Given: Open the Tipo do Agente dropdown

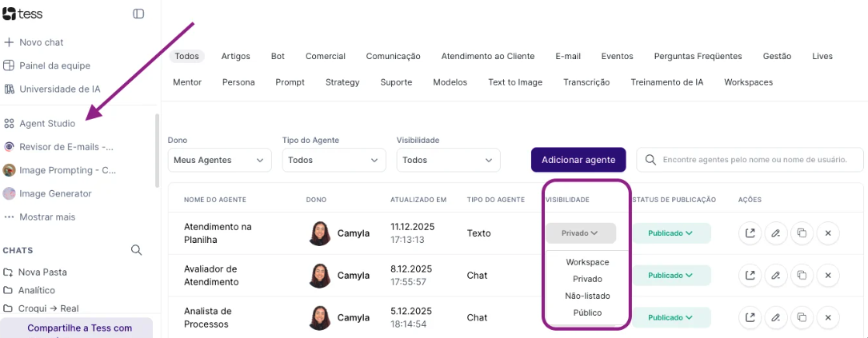Looking at the screenshot, I should 334,160.
